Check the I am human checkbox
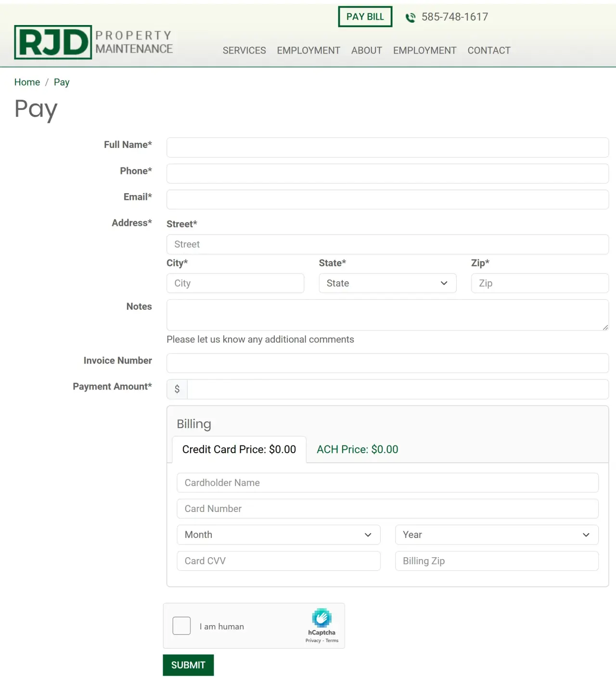Screen dimensions: 616x694 pos(181,626)
